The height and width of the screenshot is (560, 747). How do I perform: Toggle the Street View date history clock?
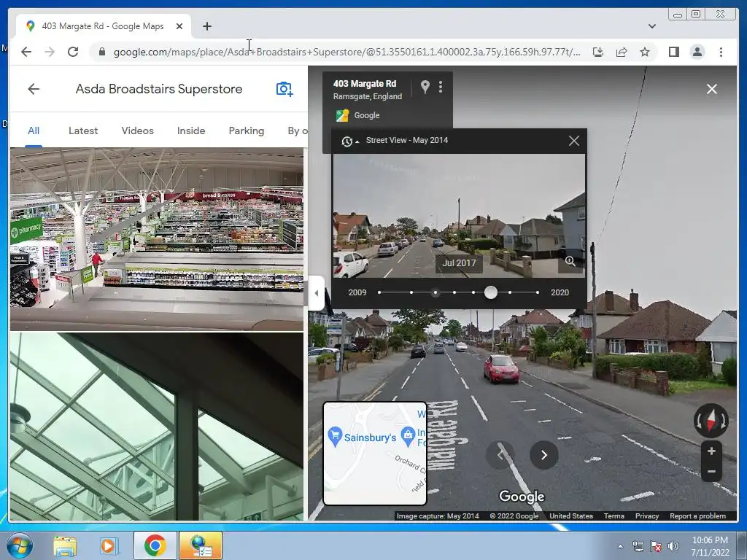(x=349, y=141)
